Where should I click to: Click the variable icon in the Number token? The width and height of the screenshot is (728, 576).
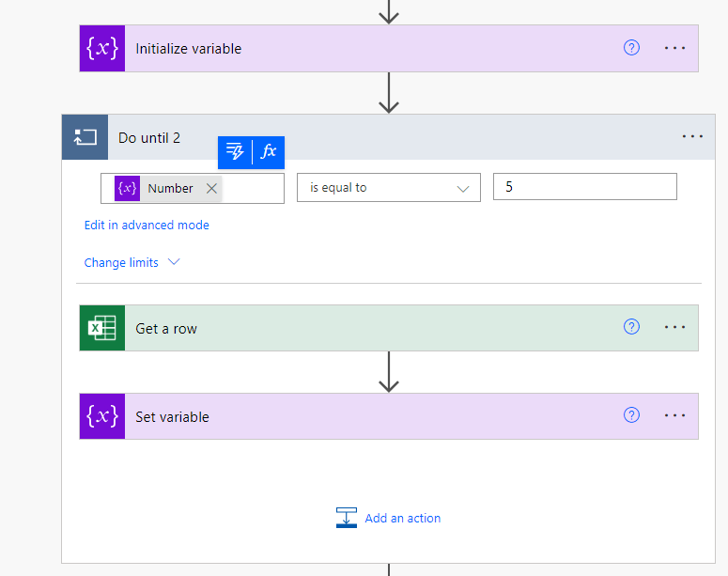tap(127, 188)
